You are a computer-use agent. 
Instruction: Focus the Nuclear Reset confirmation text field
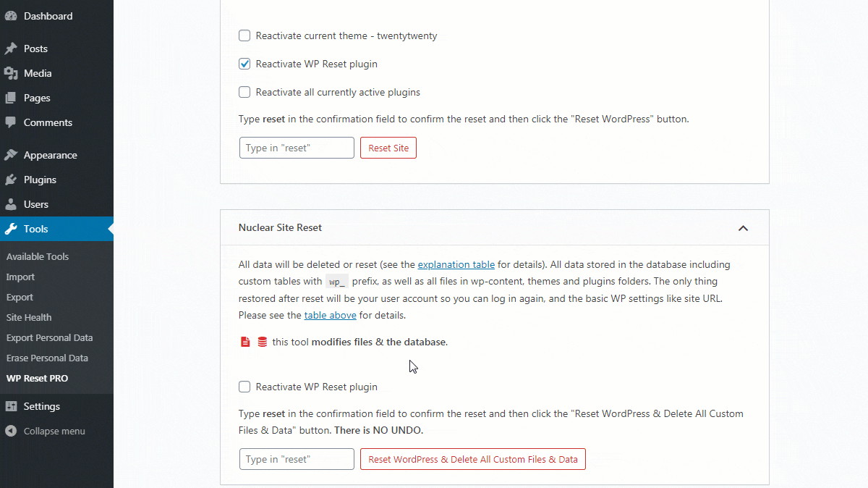(297, 459)
